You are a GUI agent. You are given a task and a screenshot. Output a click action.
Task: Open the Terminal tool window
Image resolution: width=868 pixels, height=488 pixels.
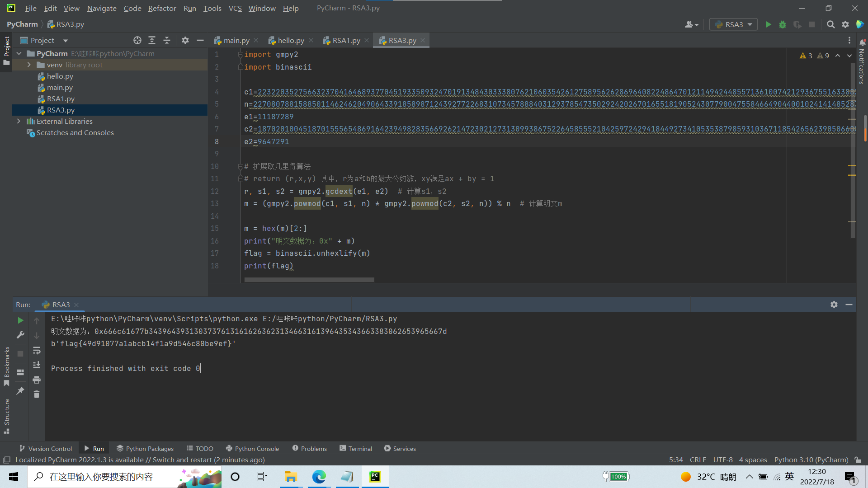(x=355, y=448)
